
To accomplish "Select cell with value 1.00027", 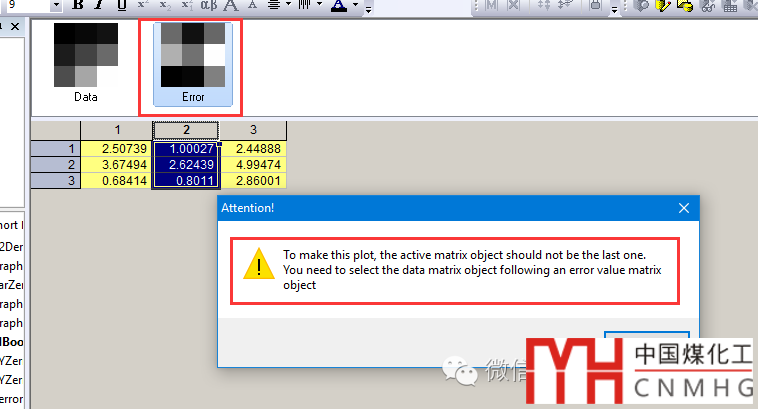I will pyautogui.click(x=186, y=148).
